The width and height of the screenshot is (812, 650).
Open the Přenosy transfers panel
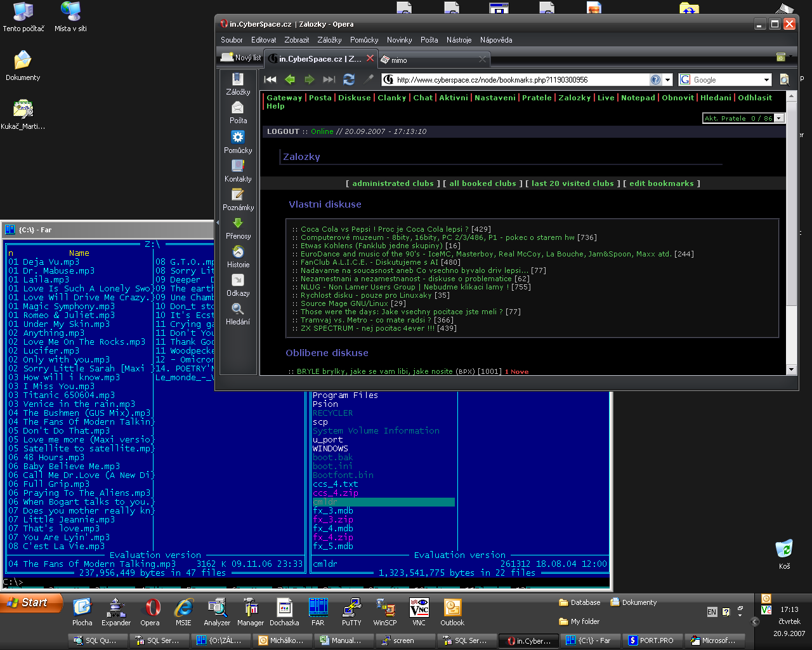point(238,227)
